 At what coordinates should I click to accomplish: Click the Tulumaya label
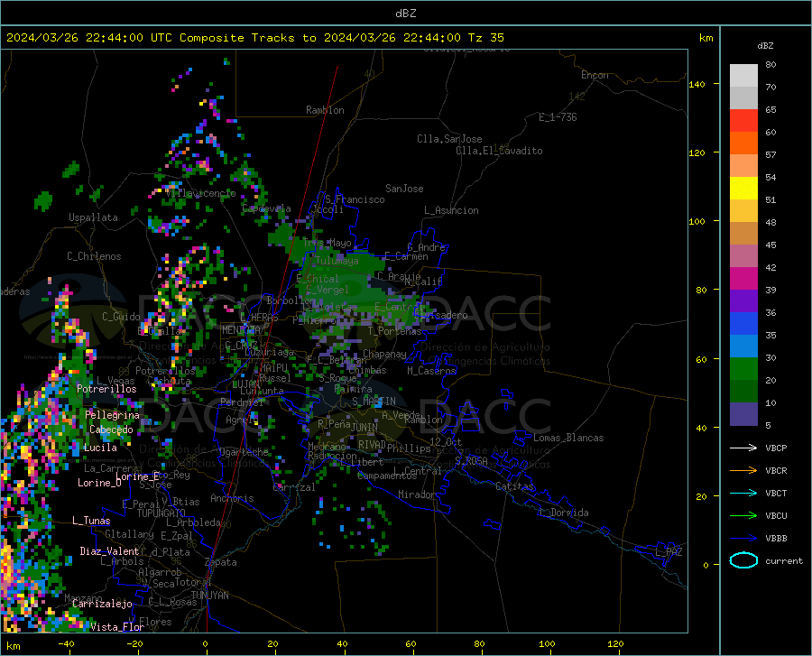337,261
